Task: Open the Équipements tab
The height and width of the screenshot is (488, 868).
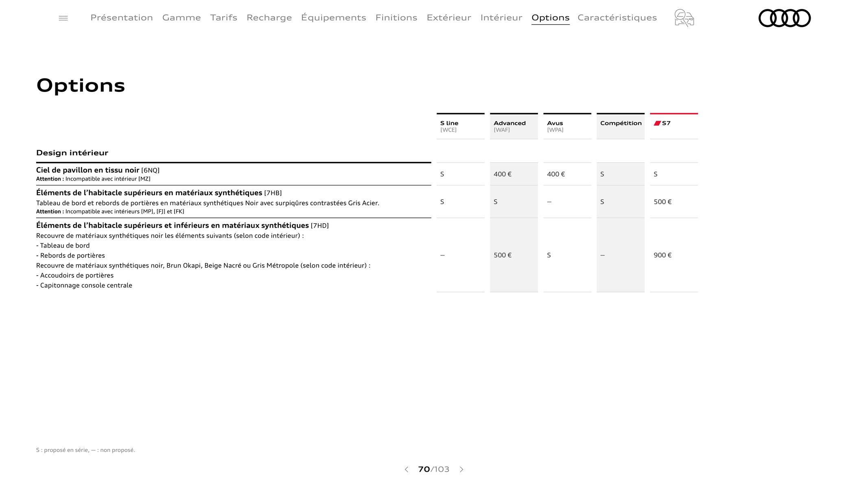Action: coord(334,17)
